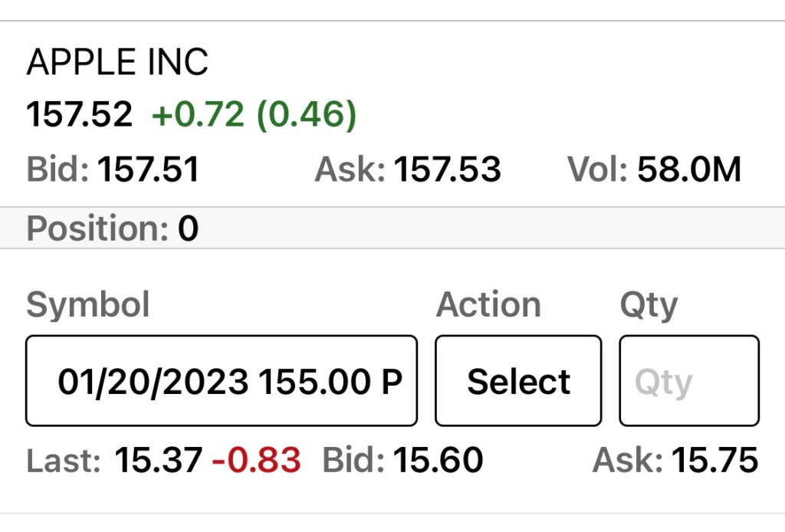Tap the Position value 0

coord(189,228)
